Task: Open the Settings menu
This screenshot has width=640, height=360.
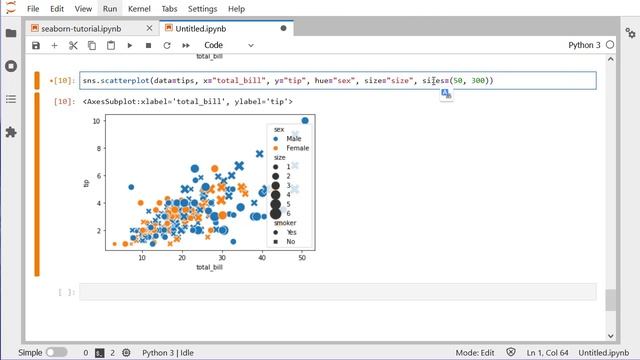Action: 202,9
